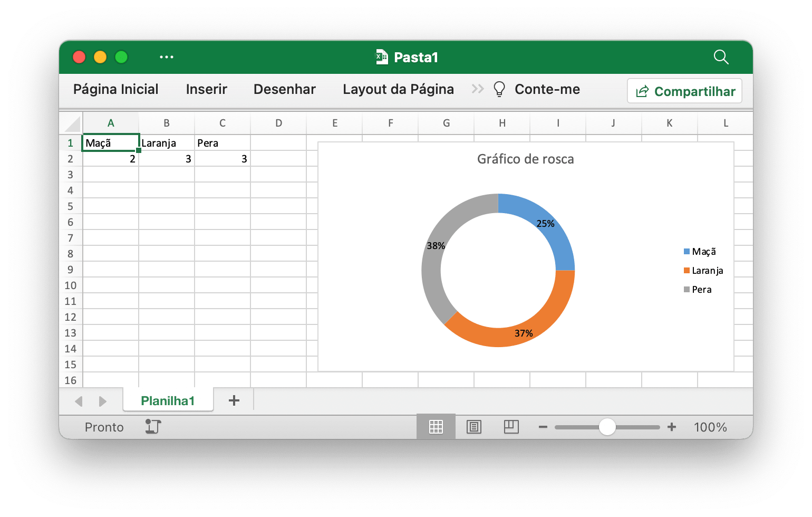Select row 16 header
The image size is (812, 517).
[71, 380]
